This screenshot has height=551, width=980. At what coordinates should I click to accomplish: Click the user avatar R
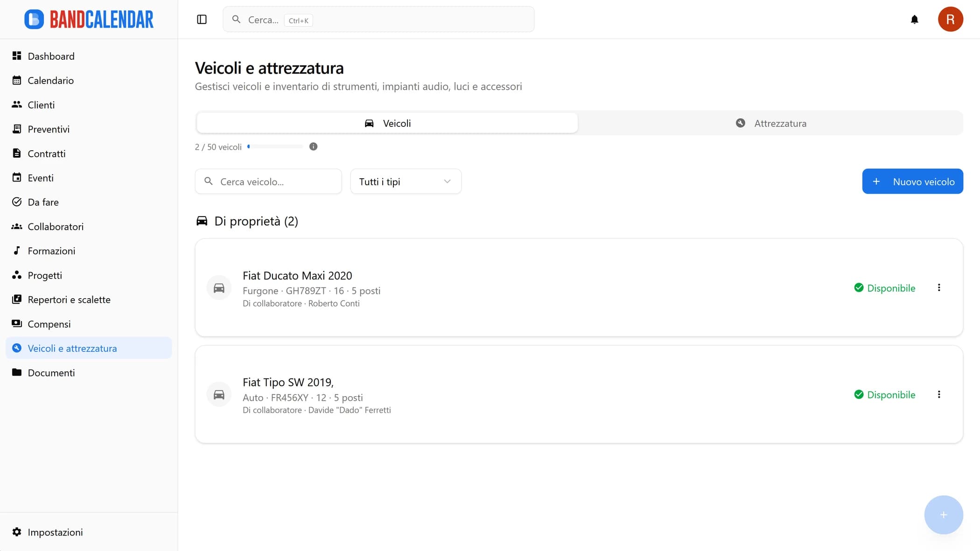click(950, 20)
